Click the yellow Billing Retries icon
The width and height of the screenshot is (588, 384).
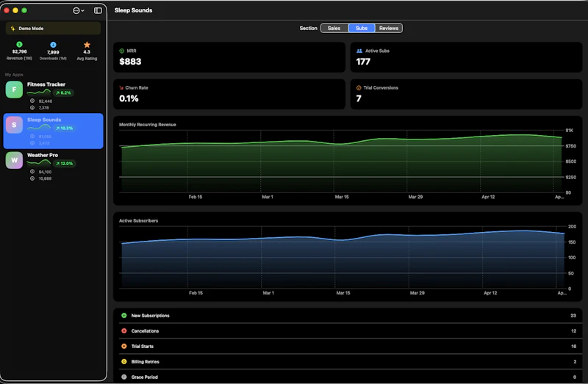(x=124, y=361)
